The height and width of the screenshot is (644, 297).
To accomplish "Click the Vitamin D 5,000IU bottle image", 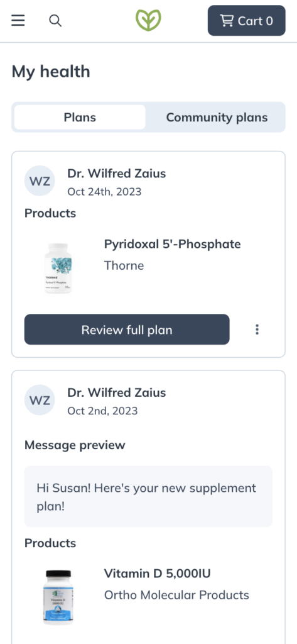I will click(58, 597).
